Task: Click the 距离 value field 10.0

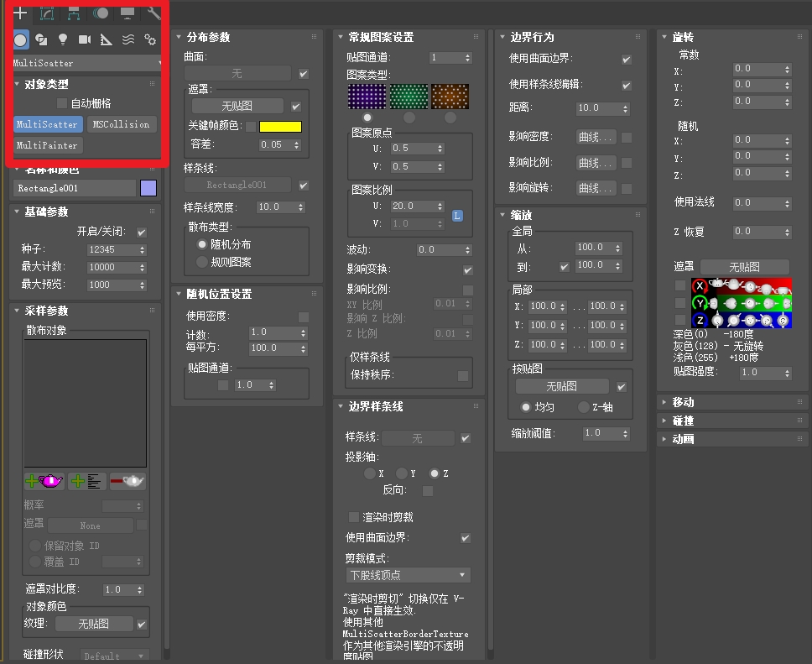Action: pyautogui.click(x=599, y=107)
